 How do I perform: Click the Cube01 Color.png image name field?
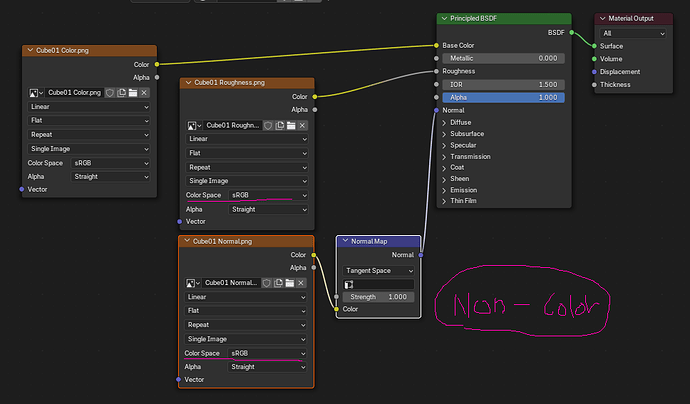pyautogui.click(x=74, y=93)
